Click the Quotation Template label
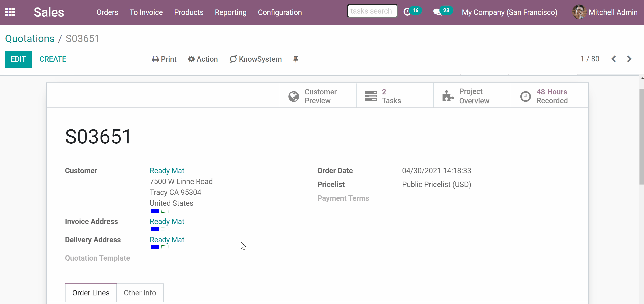 tap(97, 258)
